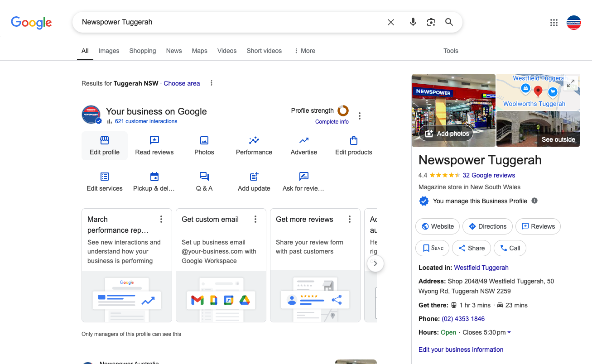The image size is (592, 364).
Task: Open Google apps grid
Action: pyautogui.click(x=553, y=23)
